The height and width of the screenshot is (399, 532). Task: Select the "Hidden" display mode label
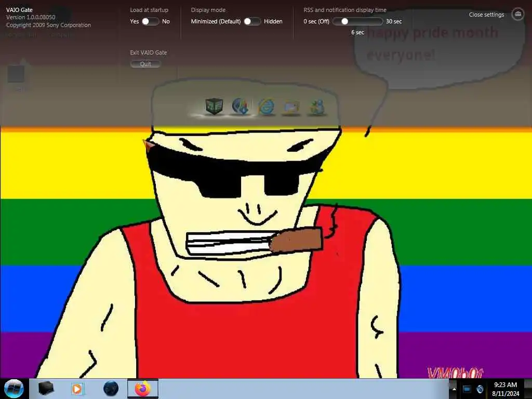click(x=273, y=21)
